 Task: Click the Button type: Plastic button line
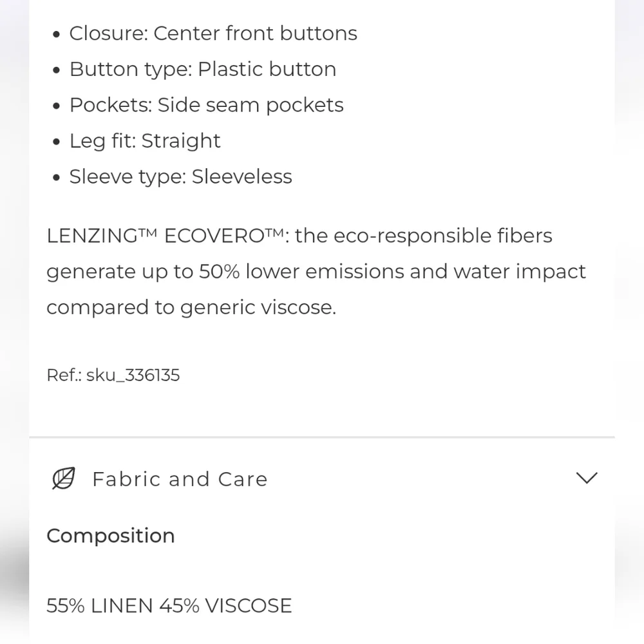(x=203, y=70)
